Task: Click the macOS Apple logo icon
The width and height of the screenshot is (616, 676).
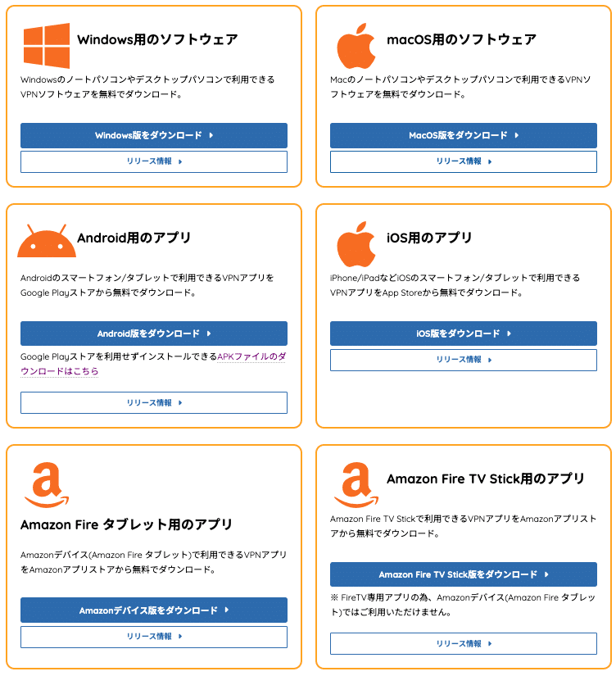Action: tap(356, 46)
